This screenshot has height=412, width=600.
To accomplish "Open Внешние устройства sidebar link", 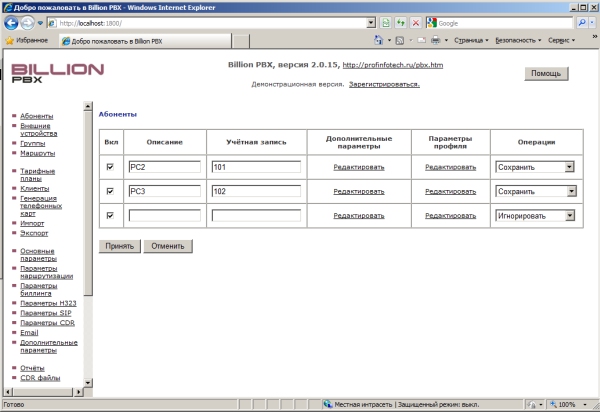I will 39,130.
